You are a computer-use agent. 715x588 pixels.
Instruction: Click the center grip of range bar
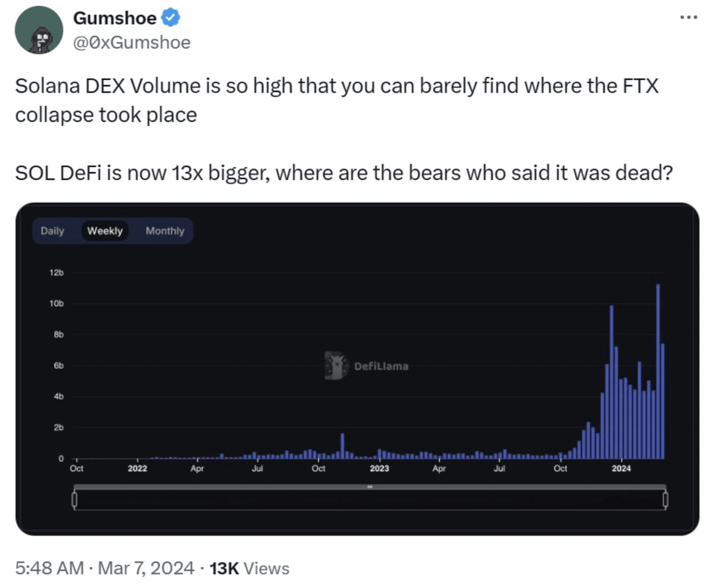pyautogui.click(x=370, y=487)
